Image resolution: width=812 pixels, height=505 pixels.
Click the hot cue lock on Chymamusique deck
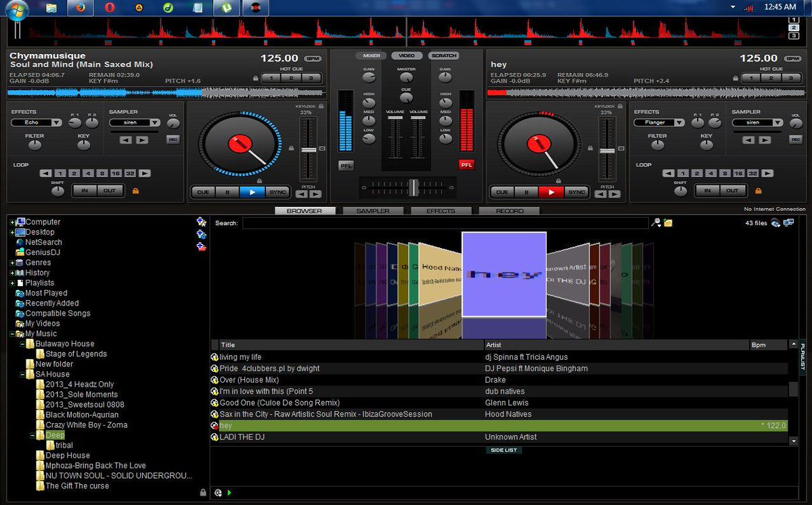pyautogui.click(x=256, y=78)
